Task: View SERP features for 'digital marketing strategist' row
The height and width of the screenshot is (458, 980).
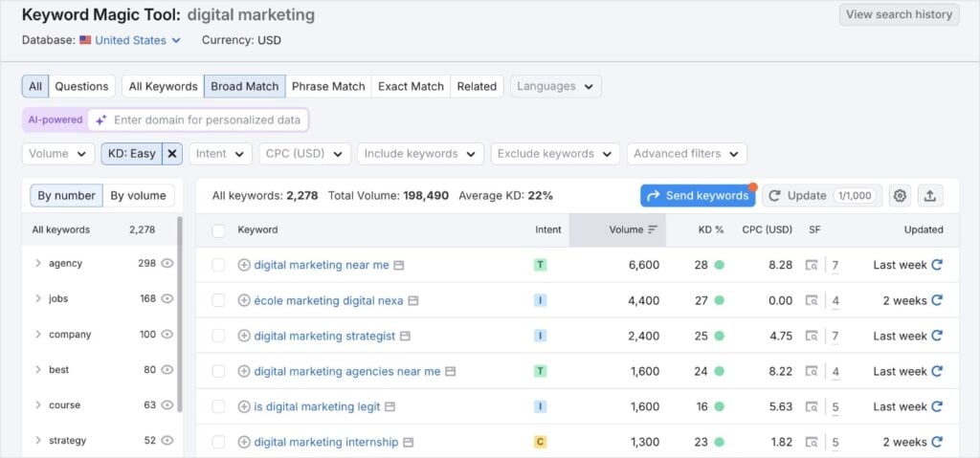Action: click(x=812, y=337)
